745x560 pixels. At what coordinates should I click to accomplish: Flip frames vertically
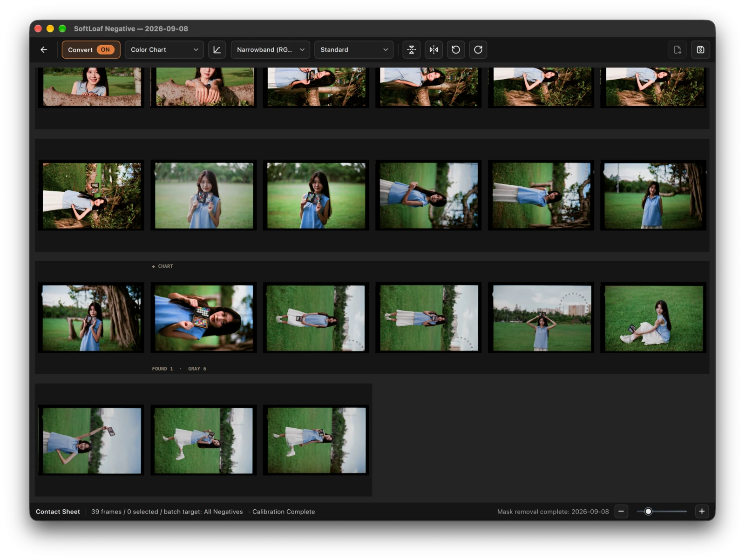pos(412,50)
